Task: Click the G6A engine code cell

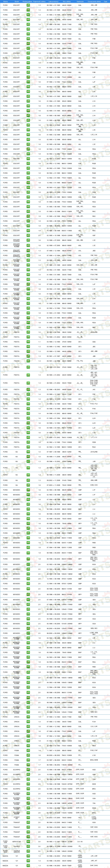Action: tap(94, 342)
